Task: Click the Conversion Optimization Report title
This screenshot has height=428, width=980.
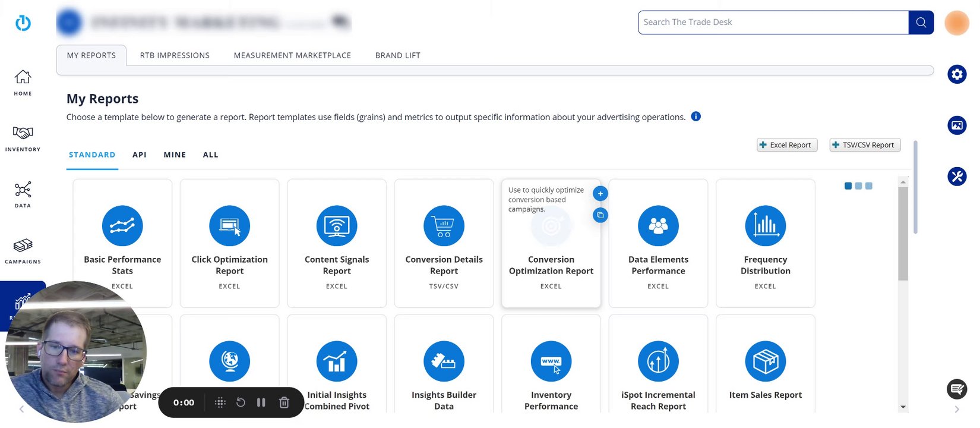Action: (x=551, y=265)
